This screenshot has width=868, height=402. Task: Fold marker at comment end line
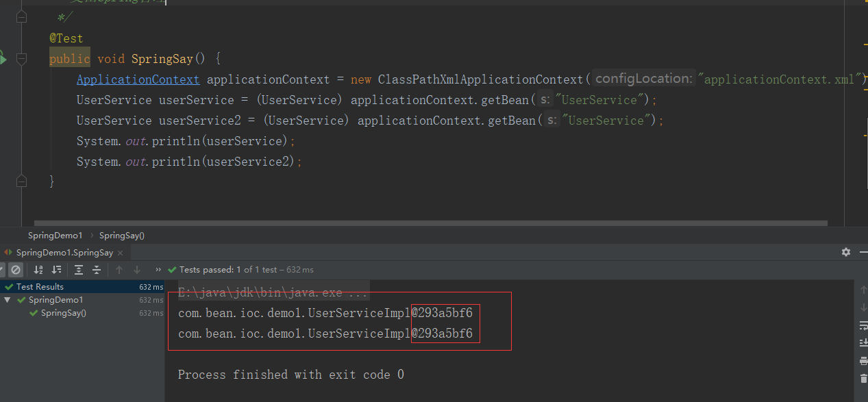tap(21, 16)
